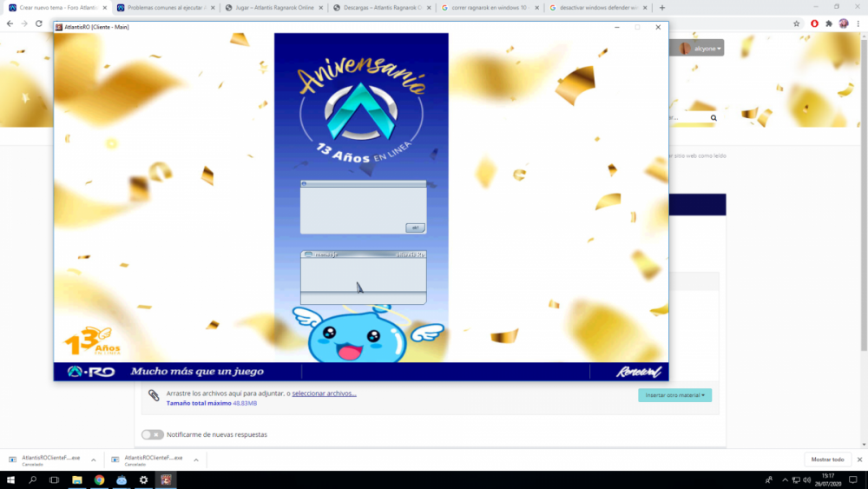Click the AtlantisRO client taskbar icon
Image resolution: width=868 pixels, height=489 pixels.
coord(166,479)
